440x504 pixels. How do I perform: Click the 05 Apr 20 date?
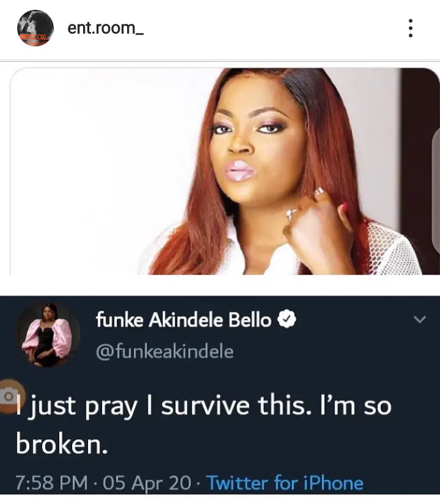147,483
